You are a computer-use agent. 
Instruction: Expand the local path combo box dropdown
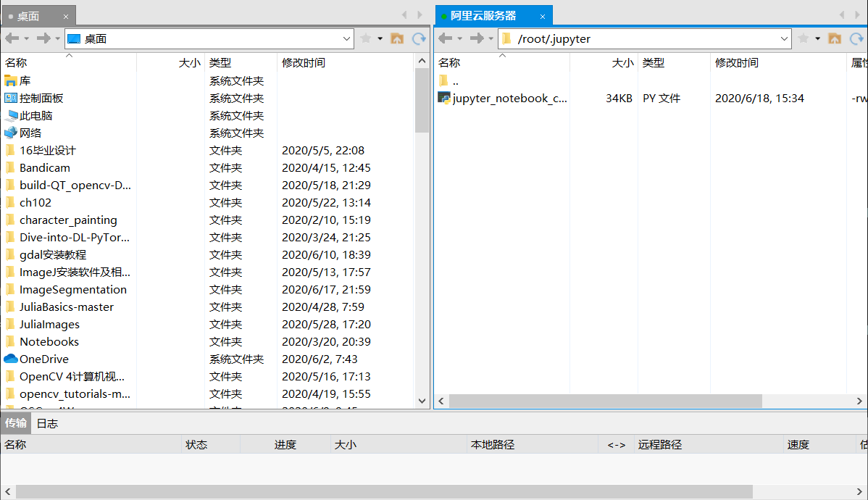(x=346, y=38)
